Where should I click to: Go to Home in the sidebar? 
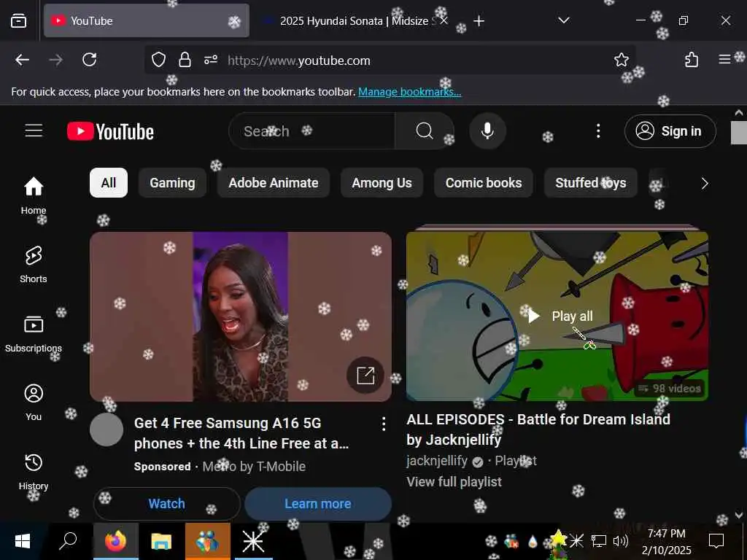(x=34, y=195)
